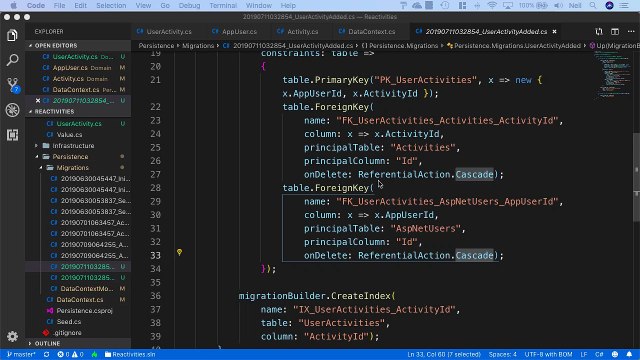Open the Debug menu
Image resolution: width=640 pixels, height=360 pixels.
point(189,5)
